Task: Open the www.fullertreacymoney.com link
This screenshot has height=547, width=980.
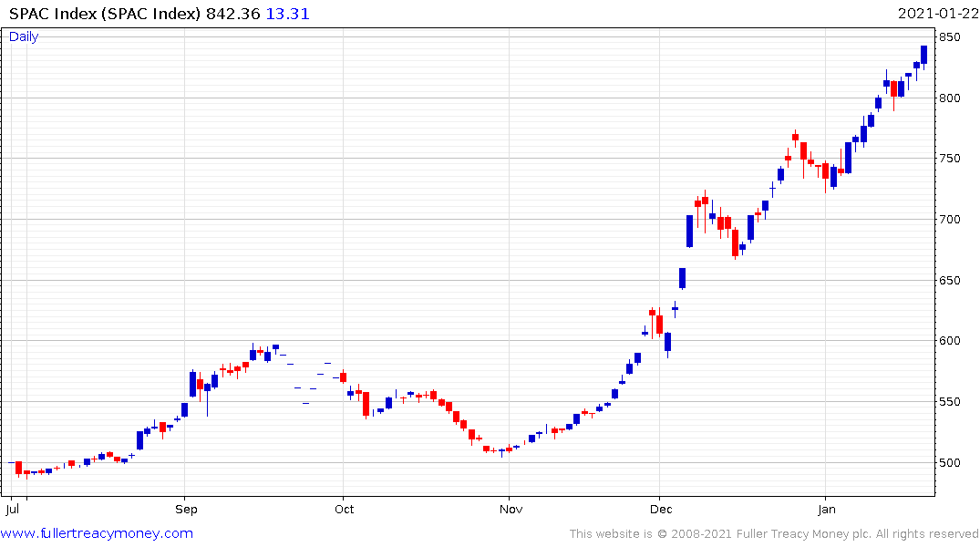Action: click(x=97, y=533)
